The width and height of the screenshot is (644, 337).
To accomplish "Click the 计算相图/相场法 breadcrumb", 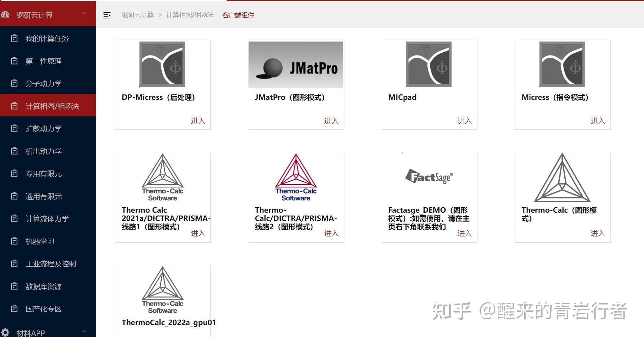I will click(x=190, y=15).
